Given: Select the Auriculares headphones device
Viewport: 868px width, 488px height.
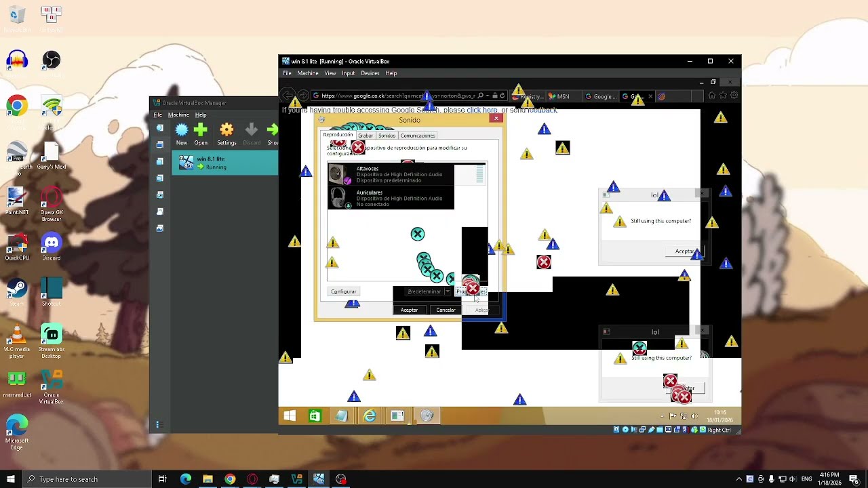Looking at the screenshot, I should click(x=391, y=198).
